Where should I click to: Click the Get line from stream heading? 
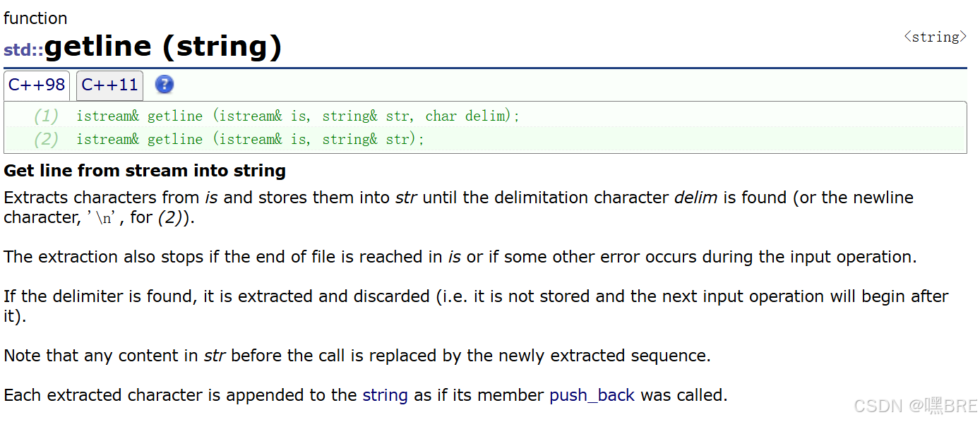(145, 170)
